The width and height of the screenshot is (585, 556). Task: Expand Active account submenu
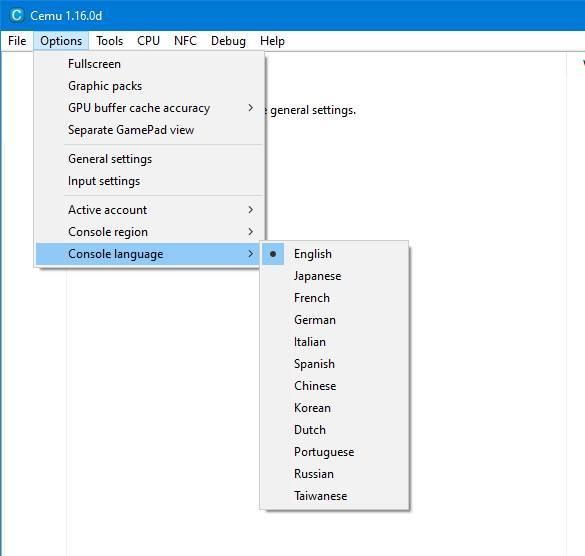(150, 210)
